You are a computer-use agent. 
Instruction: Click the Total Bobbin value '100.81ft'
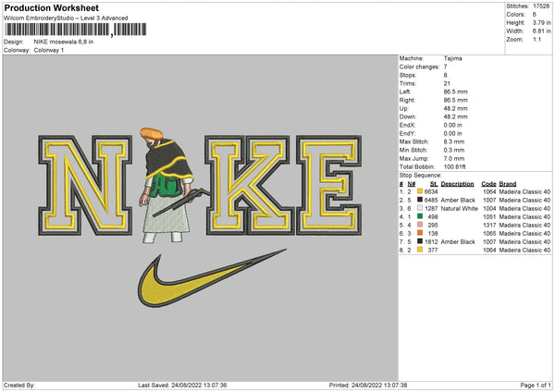(x=455, y=166)
